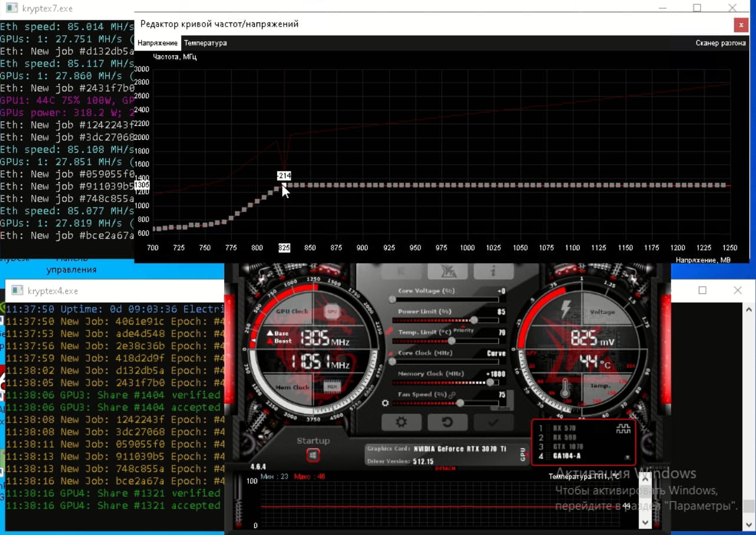Open the Kombustor K button
This screenshot has width=756, height=535.
pos(402,272)
